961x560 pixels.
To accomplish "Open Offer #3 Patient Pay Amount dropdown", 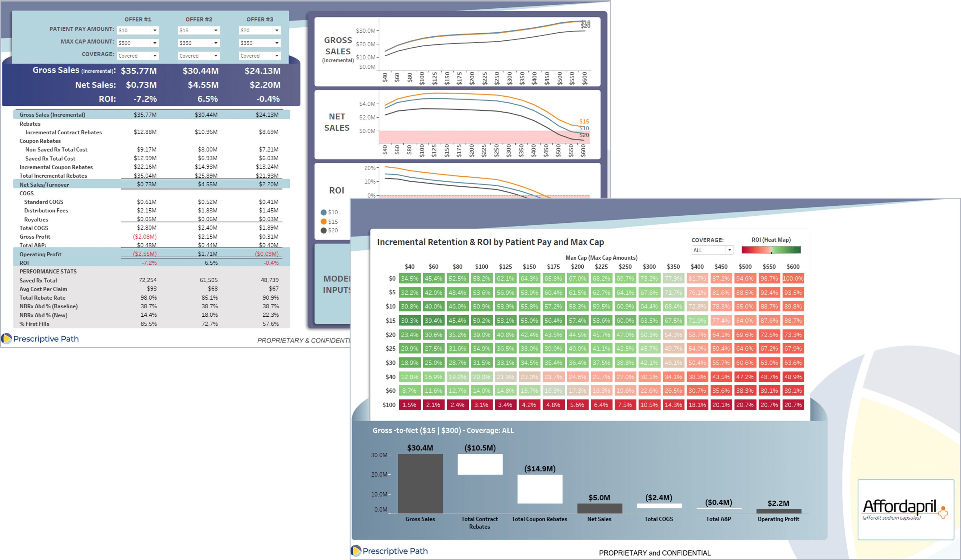I will point(277,30).
